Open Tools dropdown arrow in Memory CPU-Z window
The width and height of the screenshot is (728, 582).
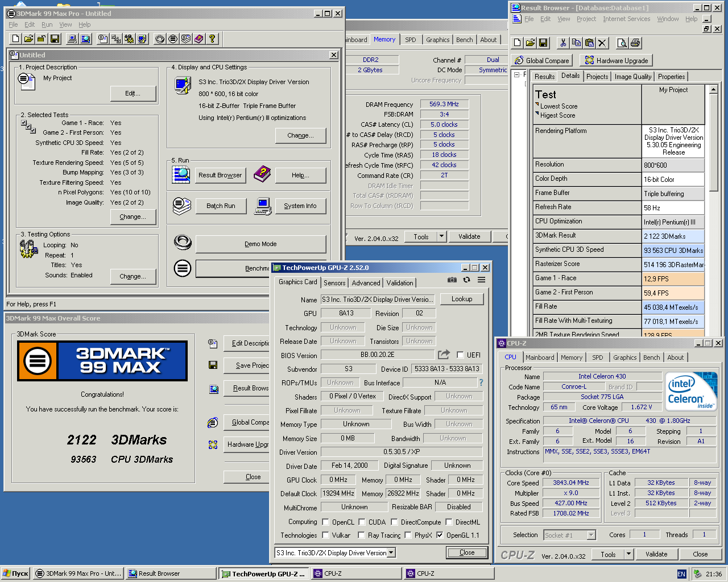(441, 236)
